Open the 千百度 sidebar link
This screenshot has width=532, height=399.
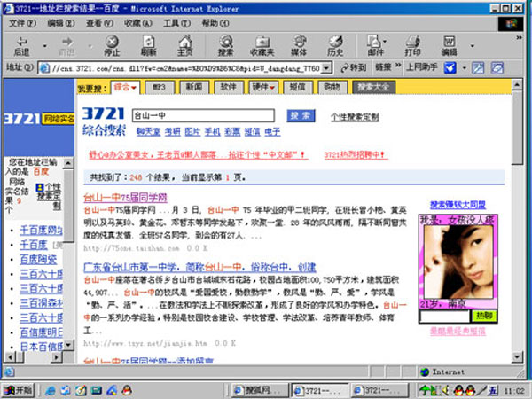point(34,245)
